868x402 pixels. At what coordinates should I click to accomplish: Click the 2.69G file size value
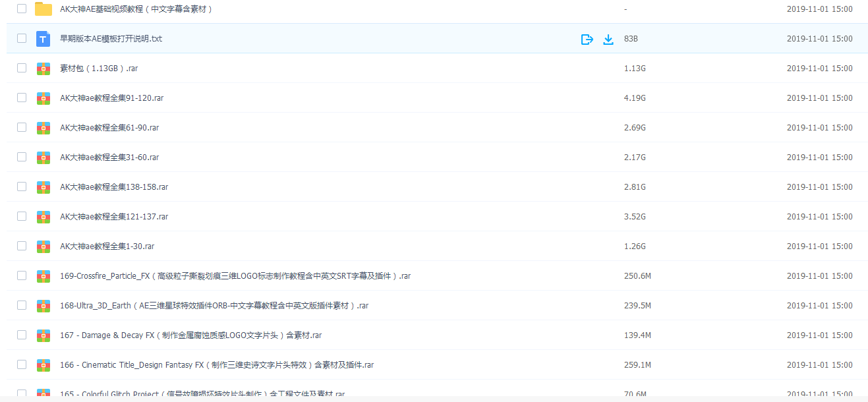[x=635, y=128]
